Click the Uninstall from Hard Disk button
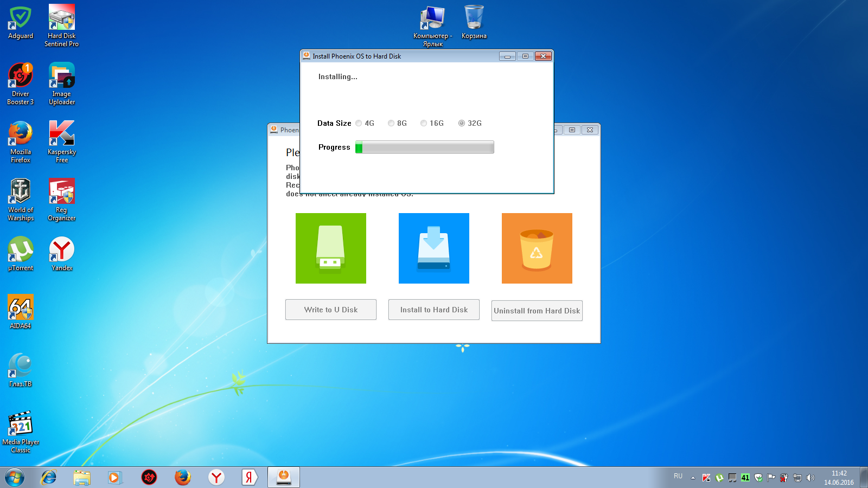The image size is (868, 488). click(537, 311)
